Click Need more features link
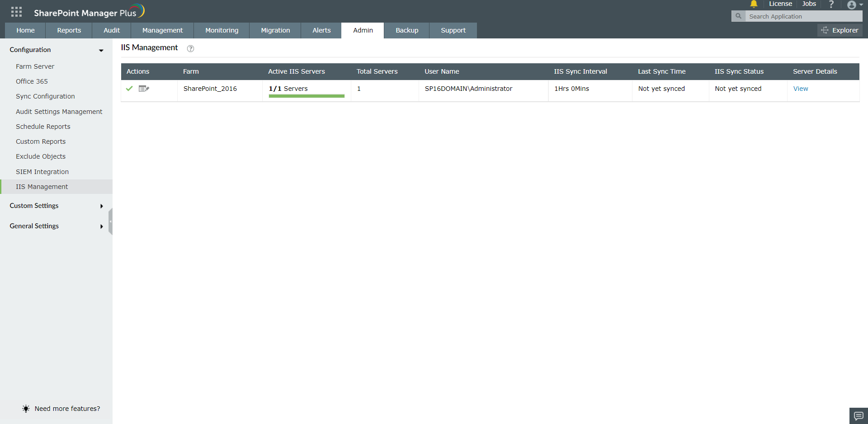The image size is (868, 424). pyautogui.click(x=67, y=409)
